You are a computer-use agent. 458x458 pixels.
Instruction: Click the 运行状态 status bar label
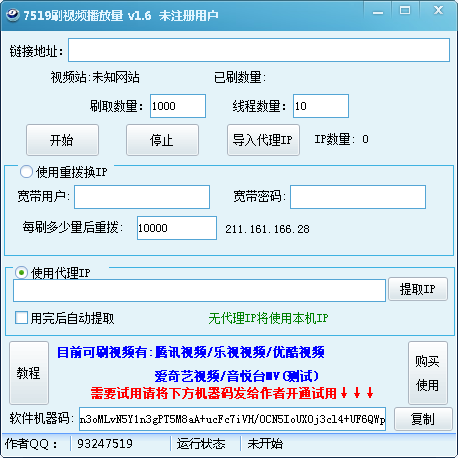(x=201, y=444)
